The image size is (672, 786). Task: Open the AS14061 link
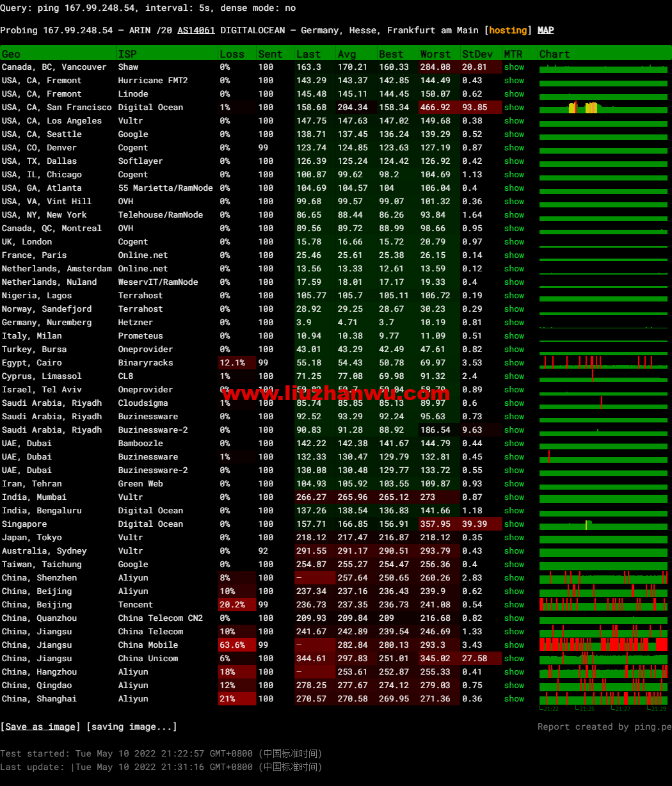[x=196, y=30]
